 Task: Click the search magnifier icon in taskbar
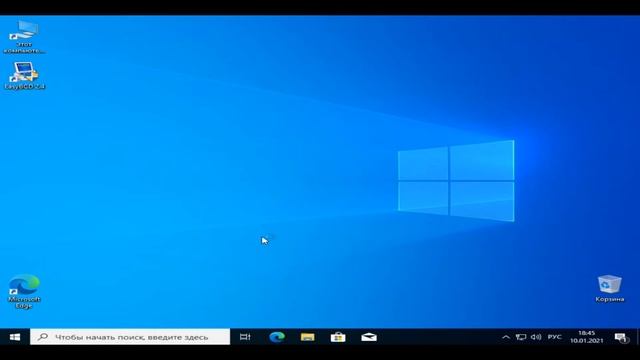point(43,337)
